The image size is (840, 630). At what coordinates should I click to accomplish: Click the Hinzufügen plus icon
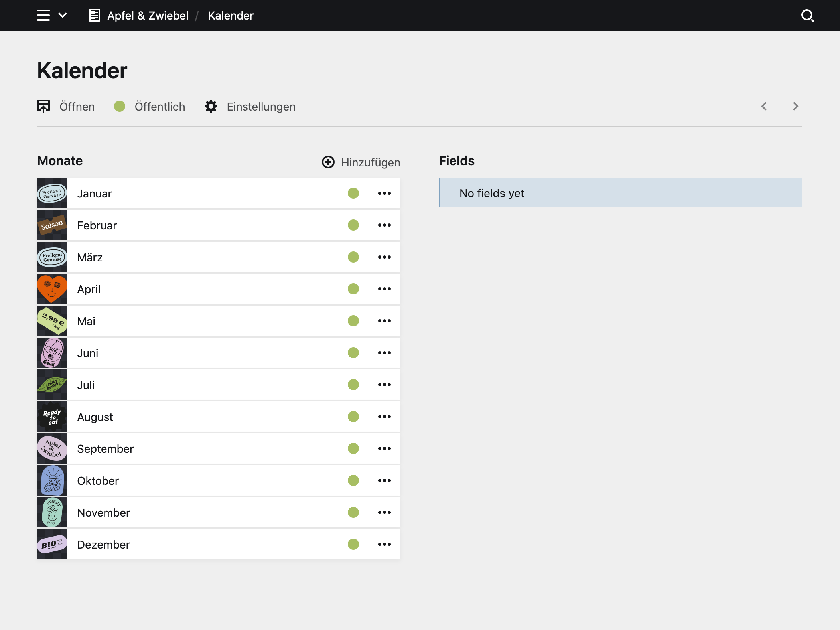[328, 162]
